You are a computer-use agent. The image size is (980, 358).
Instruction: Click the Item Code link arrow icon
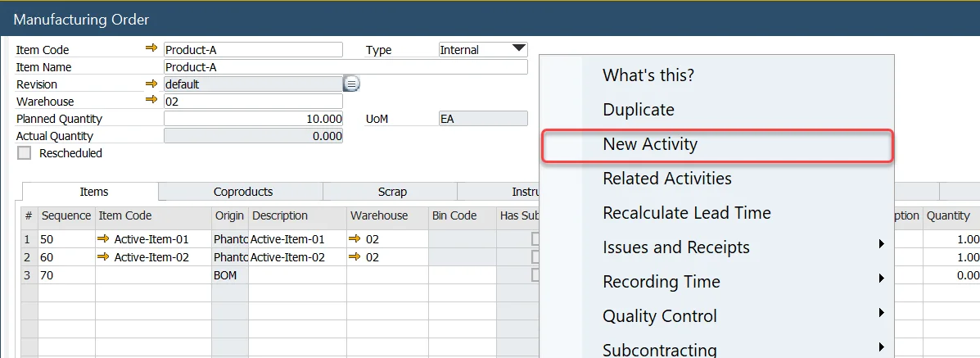click(x=151, y=49)
